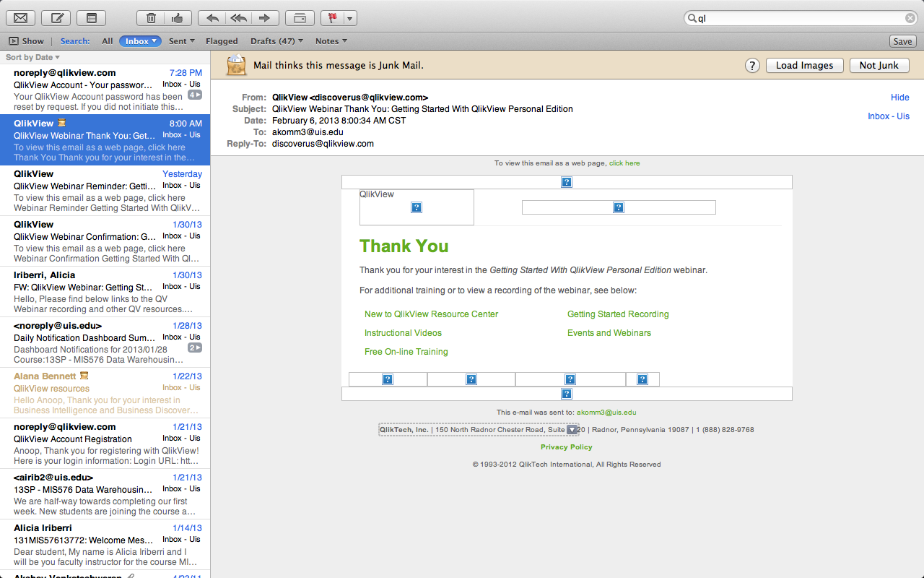Image resolution: width=924 pixels, height=578 pixels.
Task: Open Drafts (47) dropdown
Action: pos(276,41)
